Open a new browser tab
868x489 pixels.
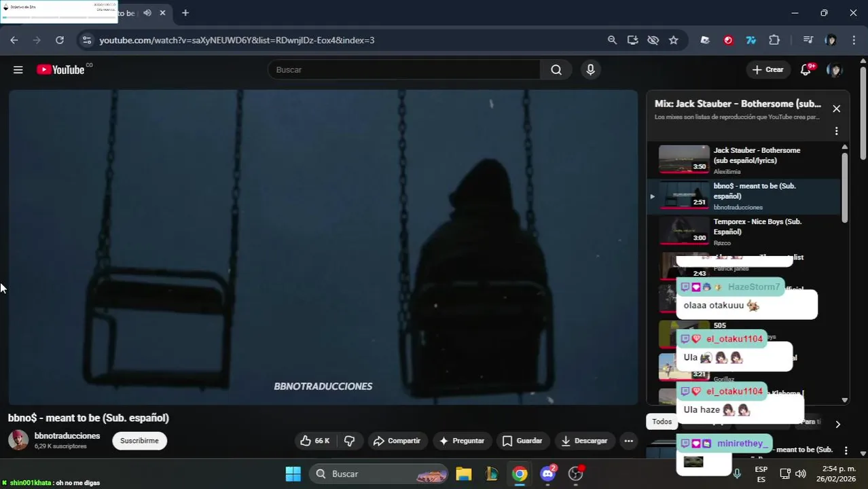pyautogui.click(x=185, y=13)
